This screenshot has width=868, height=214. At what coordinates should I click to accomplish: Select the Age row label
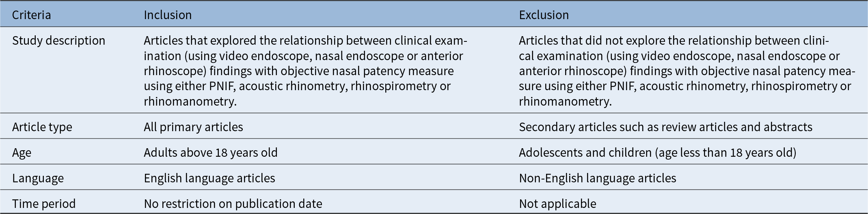point(22,153)
